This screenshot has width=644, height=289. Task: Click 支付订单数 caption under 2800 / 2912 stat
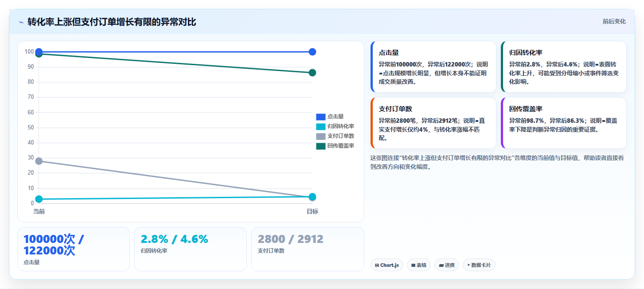click(x=271, y=251)
